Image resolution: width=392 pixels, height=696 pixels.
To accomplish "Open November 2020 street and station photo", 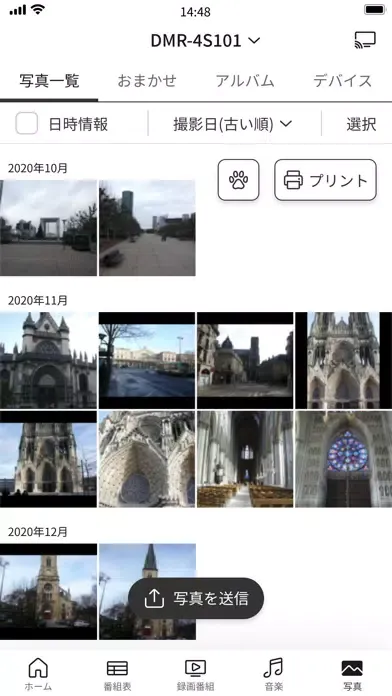I will [x=147, y=360].
